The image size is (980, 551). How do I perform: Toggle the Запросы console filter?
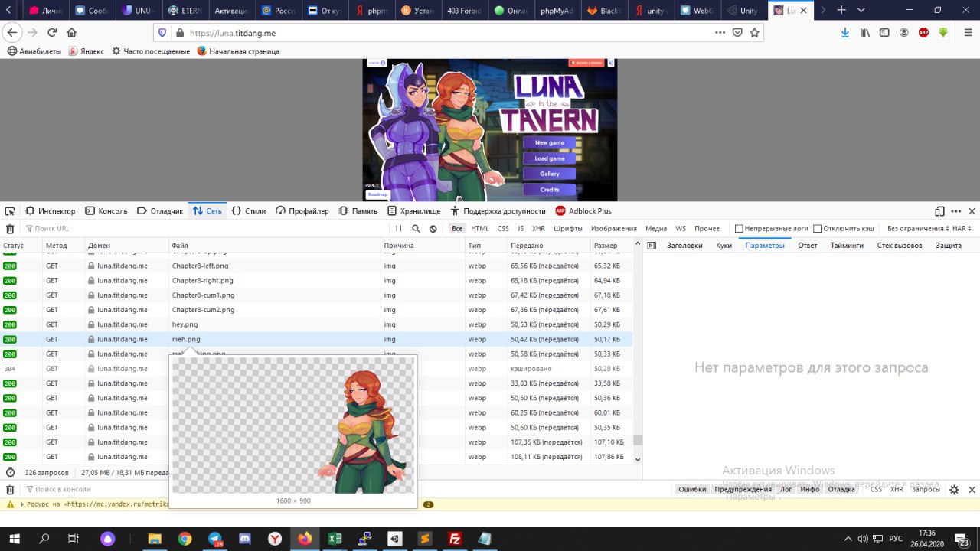926,490
